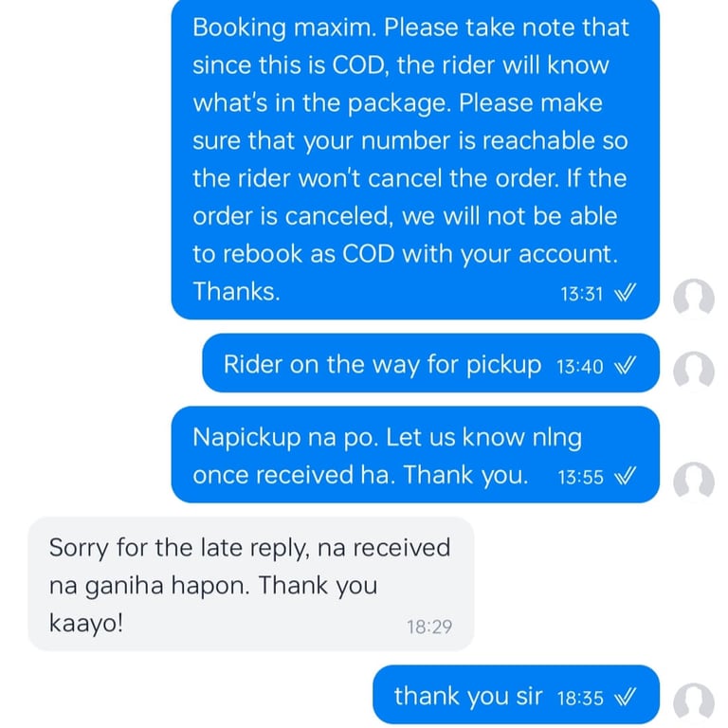Click the 13:55 message timestamp

[x=581, y=477]
